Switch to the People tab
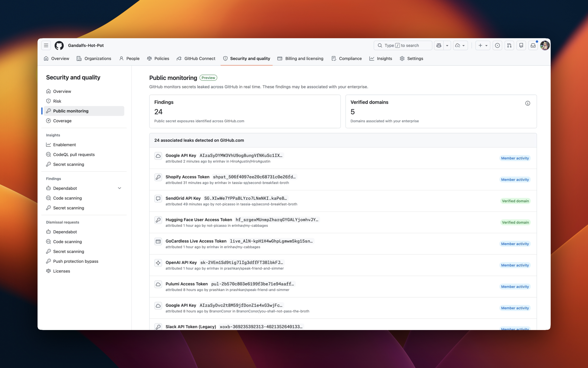This screenshot has height=368, width=588. click(129, 59)
